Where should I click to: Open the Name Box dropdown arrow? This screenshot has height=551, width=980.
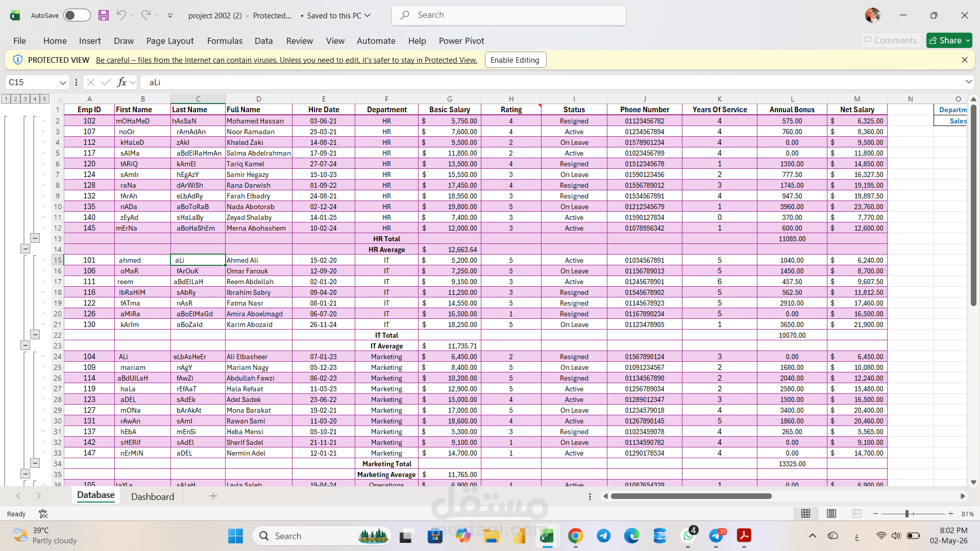(62, 82)
